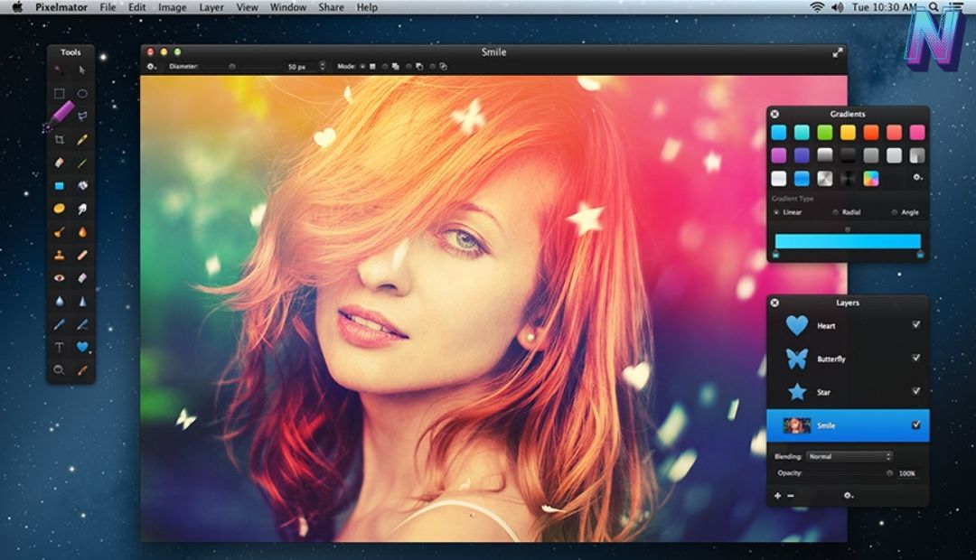Select the Move arrow tool

(82, 70)
